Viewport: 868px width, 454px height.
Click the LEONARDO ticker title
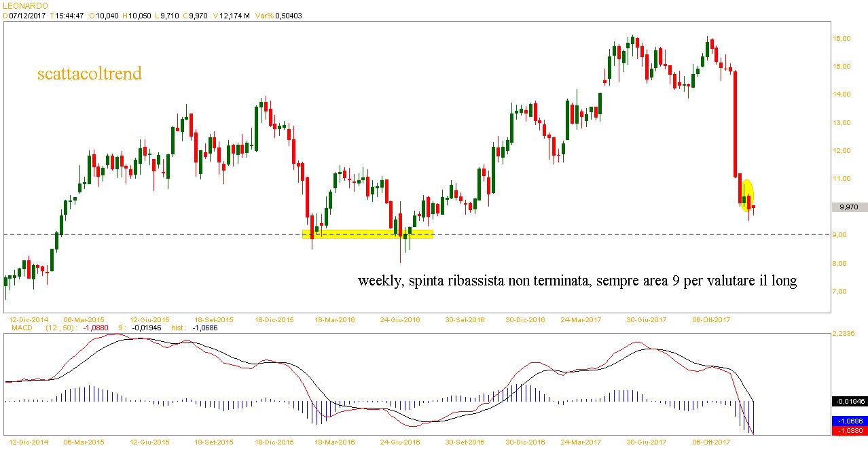point(24,5)
